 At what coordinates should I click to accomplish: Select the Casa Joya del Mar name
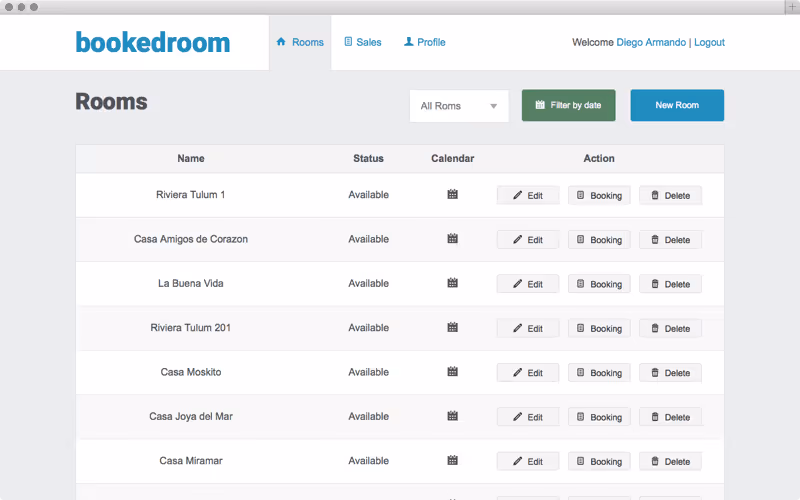click(x=191, y=416)
